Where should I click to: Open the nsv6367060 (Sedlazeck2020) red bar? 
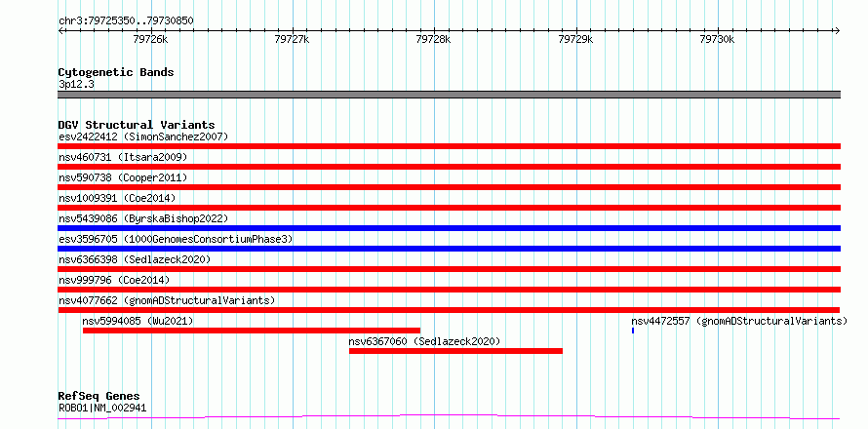point(455,351)
